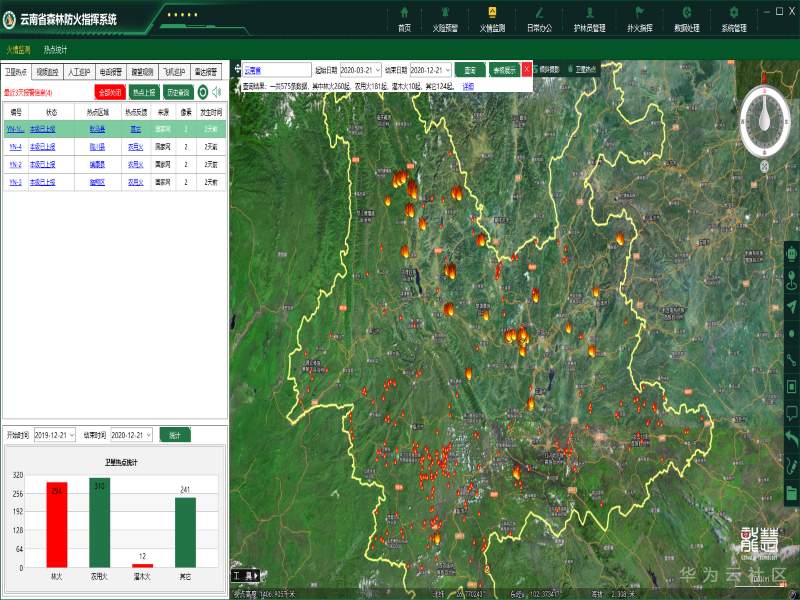Switch to the 热点统计 tab
The width and height of the screenshot is (800, 600).
(55, 49)
